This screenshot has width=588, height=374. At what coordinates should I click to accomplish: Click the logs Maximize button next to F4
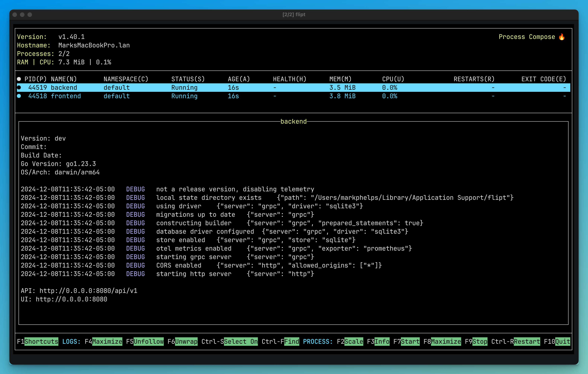tap(107, 341)
